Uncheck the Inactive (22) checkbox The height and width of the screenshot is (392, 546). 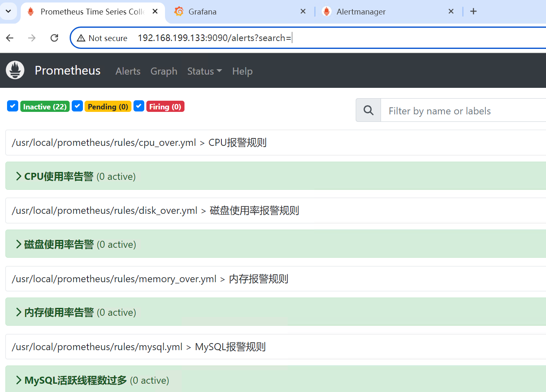tap(12, 106)
